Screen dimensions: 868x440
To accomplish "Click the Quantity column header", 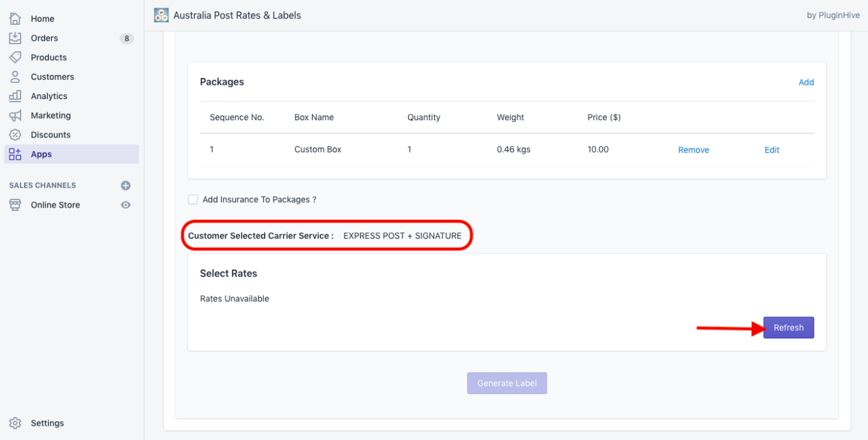I will pyautogui.click(x=424, y=117).
